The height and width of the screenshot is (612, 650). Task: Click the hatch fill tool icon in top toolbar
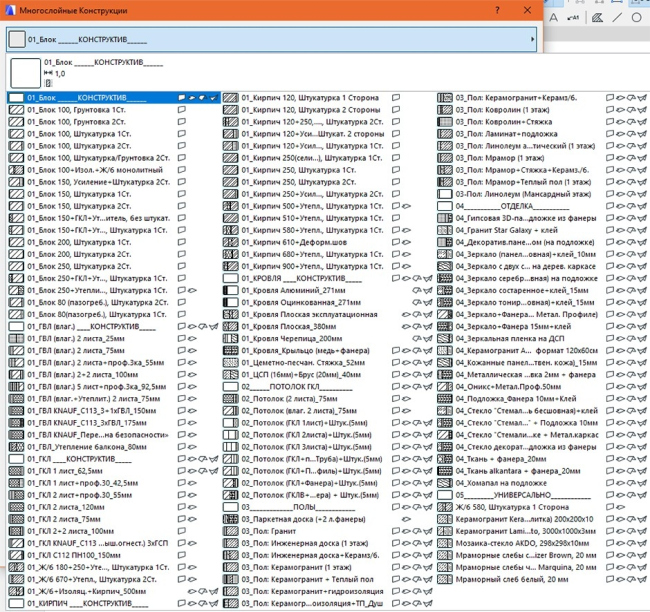[597, 17]
